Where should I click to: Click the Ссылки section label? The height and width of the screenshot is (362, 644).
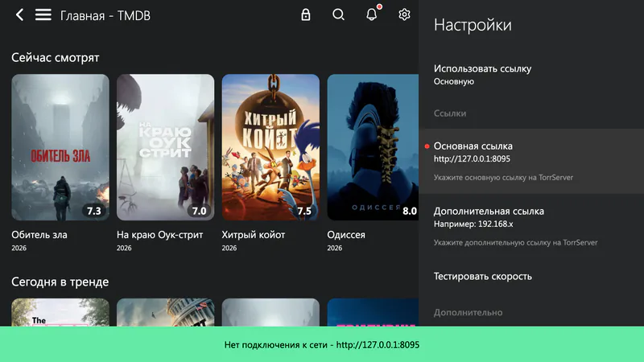[450, 113]
